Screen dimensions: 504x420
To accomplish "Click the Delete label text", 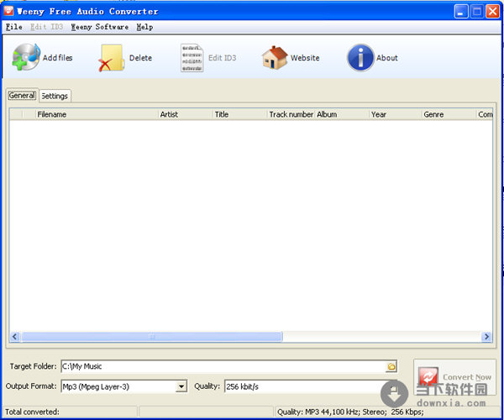I will click(x=140, y=58).
